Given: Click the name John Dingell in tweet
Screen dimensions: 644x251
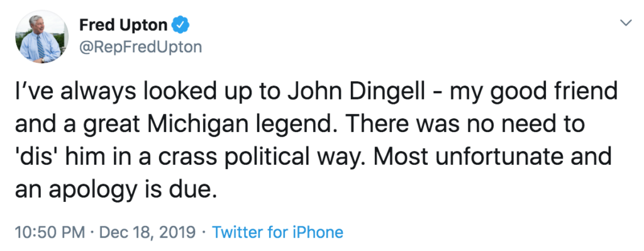Looking at the screenshot, I should (x=356, y=91).
